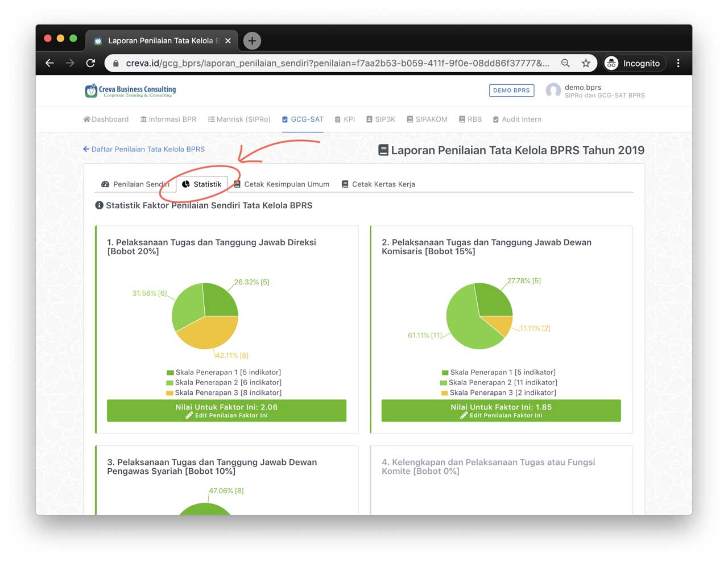Open the SIPAKOM menu
Screen dimensions: 728x562
pyautogui.click(x=427, y=119)
